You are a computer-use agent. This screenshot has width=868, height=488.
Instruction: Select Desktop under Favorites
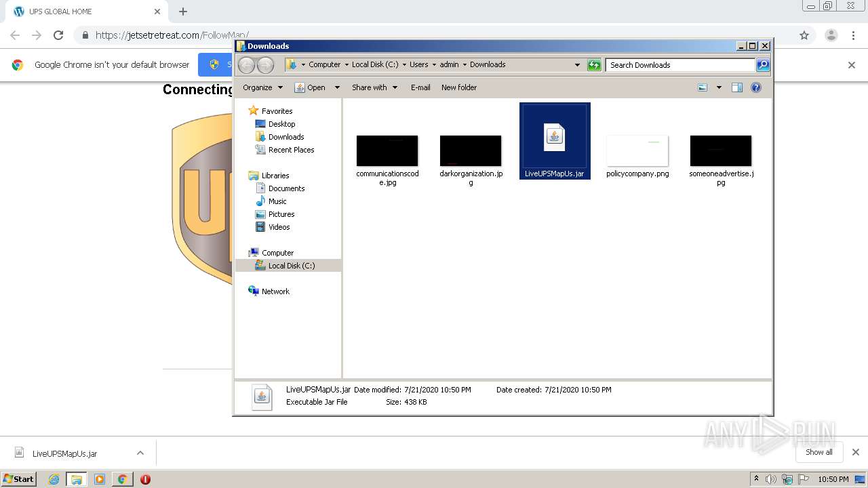275,124
